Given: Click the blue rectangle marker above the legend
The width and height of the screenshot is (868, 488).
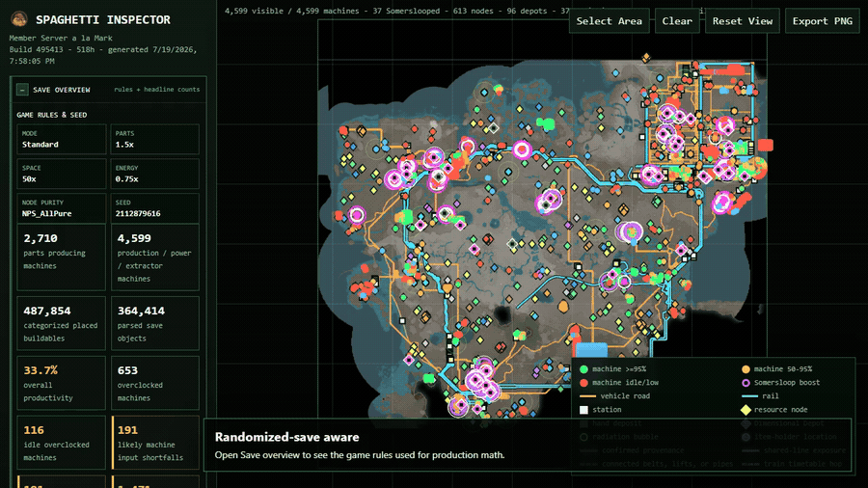Looking at the screenshot, I should tap(591, 350).
